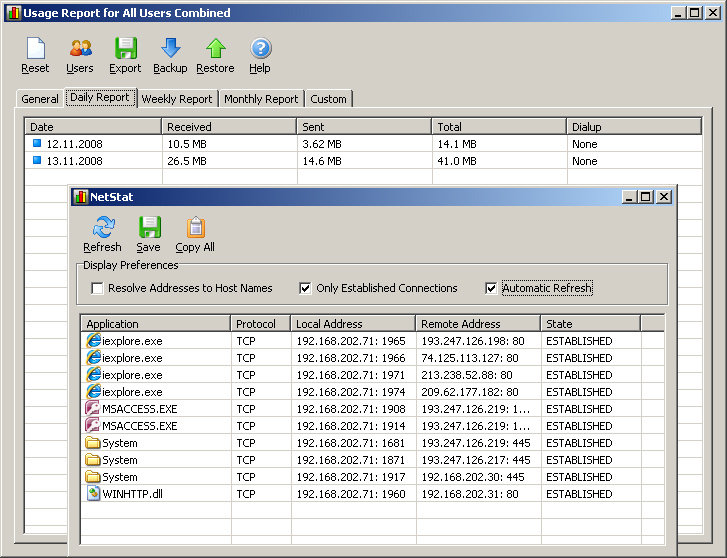Click remote address 192.168.202.30: 445

(x=472, y=477)
